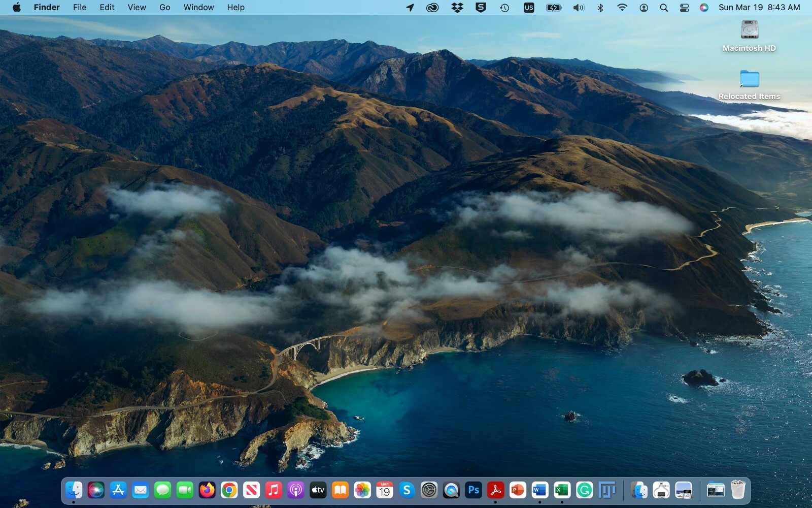Open the volume control in menu bar
Image resolution: width=812 pixels, height=508 pixels.
click(579, 8)
